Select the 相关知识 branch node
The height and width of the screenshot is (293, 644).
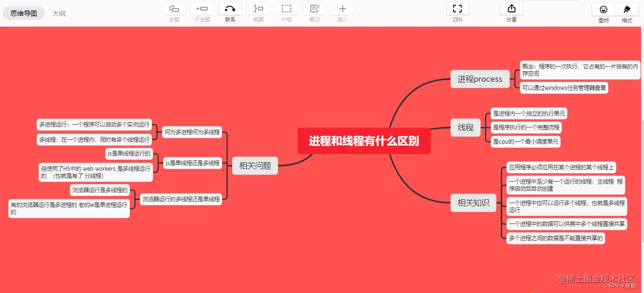coord(473,203)
